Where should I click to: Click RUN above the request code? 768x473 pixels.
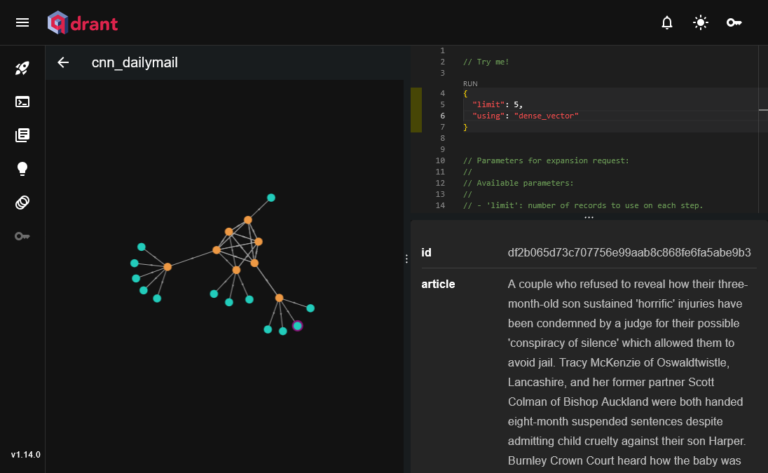tap(470, 84)
